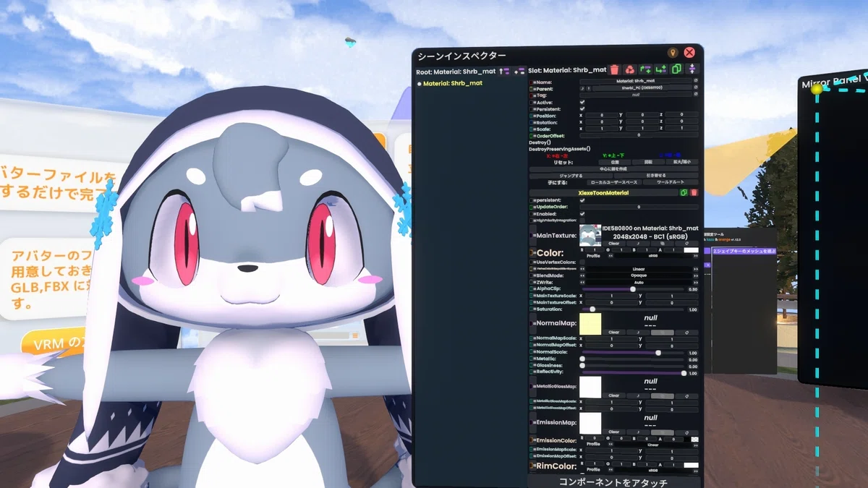The width and height of the screenshot is (868, 488).
Task: Click the Name input field
Action: pos(635,81)
